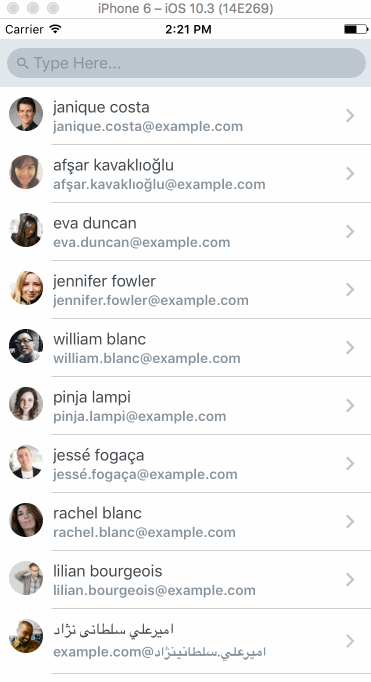
Task: Tap the Wi-Fi signal icon
Action: (55, 29)
